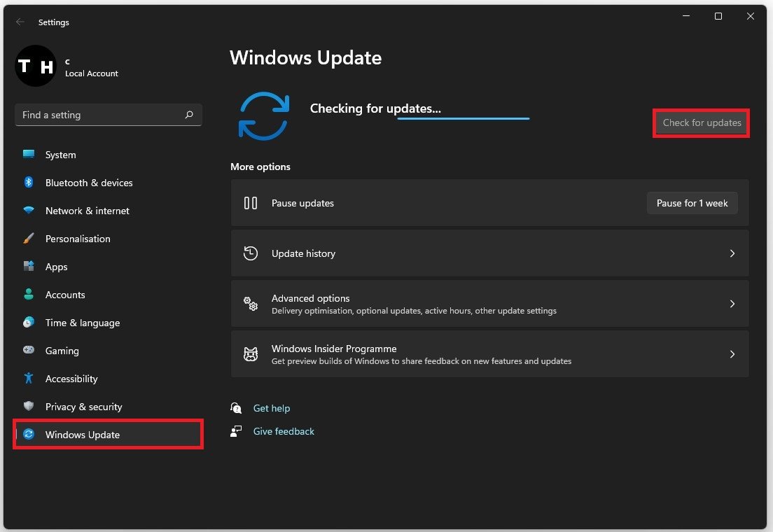Click Pause for 1 week button
The height and width of the screenshot is (532, 773).
coord(692,203)
